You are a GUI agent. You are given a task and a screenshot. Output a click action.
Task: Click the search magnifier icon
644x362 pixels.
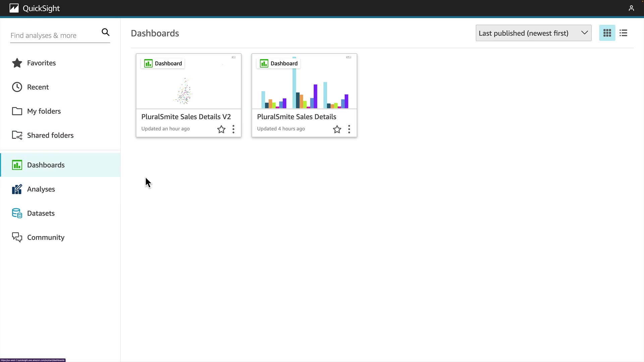coord(105,32)
